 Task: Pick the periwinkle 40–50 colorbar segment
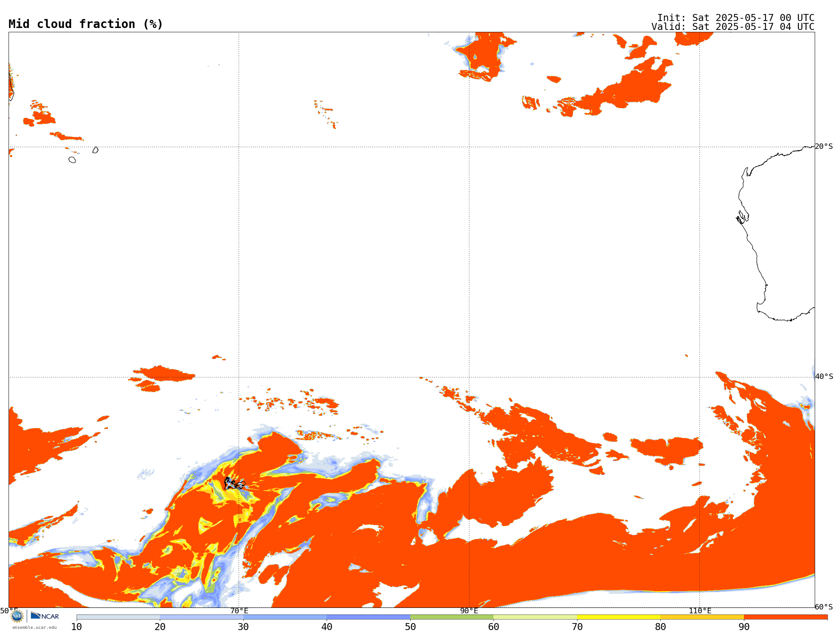coord(368,617)
